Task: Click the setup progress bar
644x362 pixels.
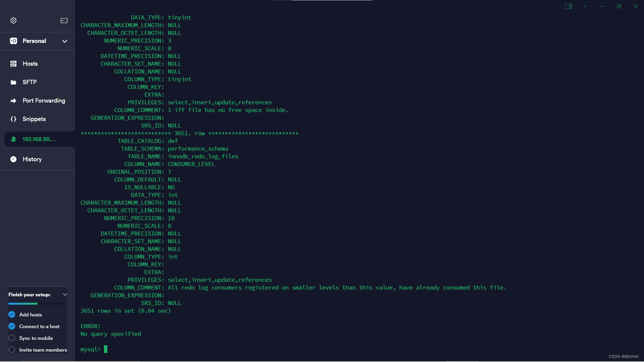Action: [38, 304]
